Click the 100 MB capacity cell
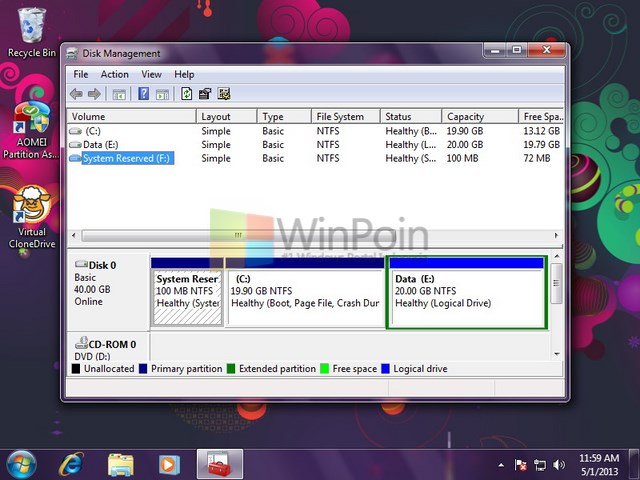 pyautogui.click(x=462, y=158)
